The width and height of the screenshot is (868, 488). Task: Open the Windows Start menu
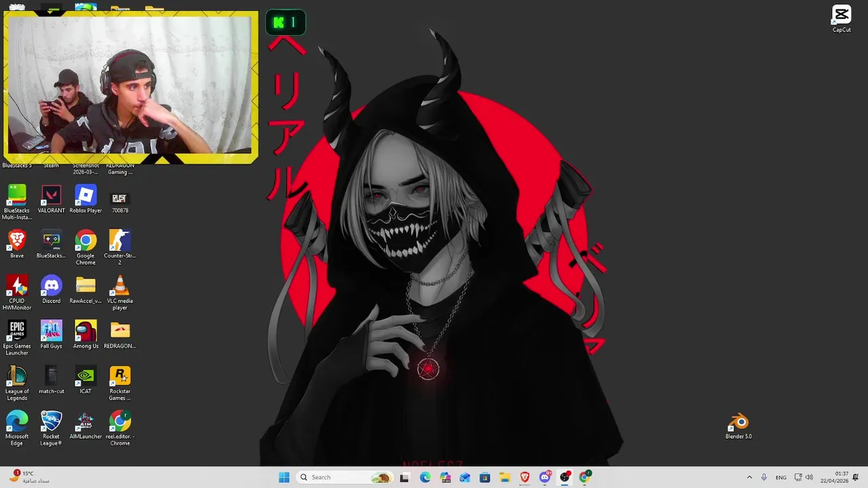click(x=284, y=477)
